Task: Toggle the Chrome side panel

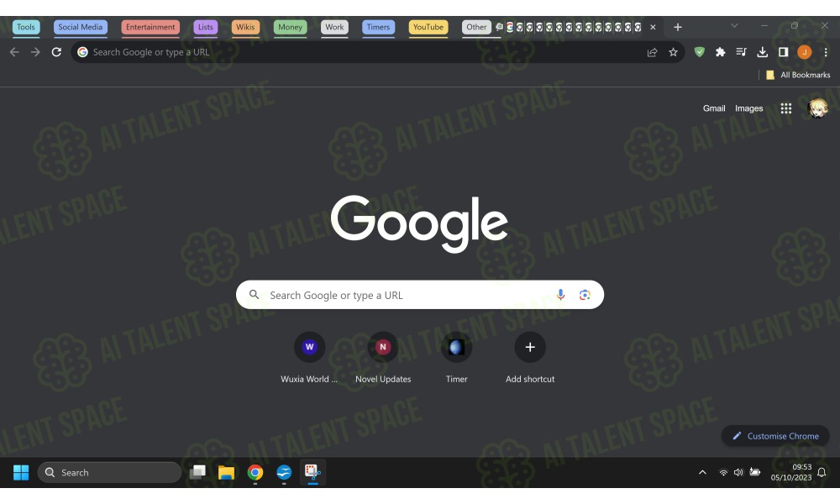Action: coord(783,52)
